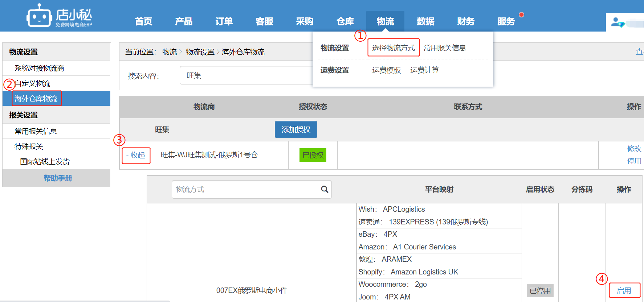The image size is (644, 302).
Task: Open the 帮助手册 help link
Action: 58,178
